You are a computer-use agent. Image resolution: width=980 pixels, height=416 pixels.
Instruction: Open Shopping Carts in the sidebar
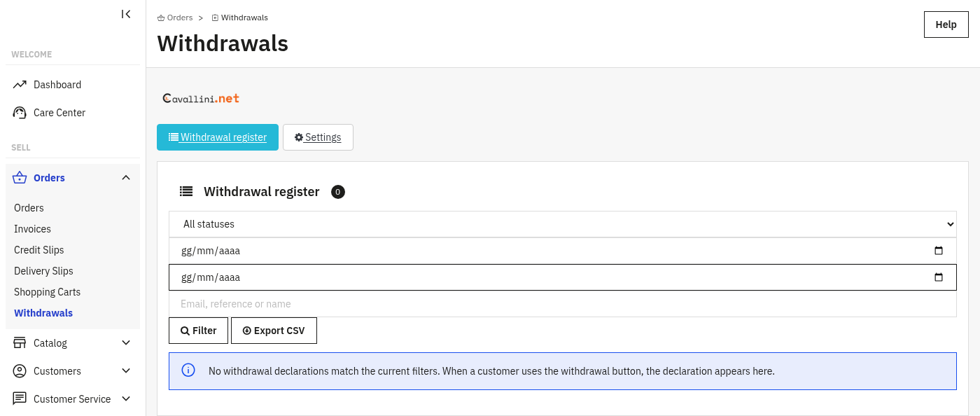48,292
